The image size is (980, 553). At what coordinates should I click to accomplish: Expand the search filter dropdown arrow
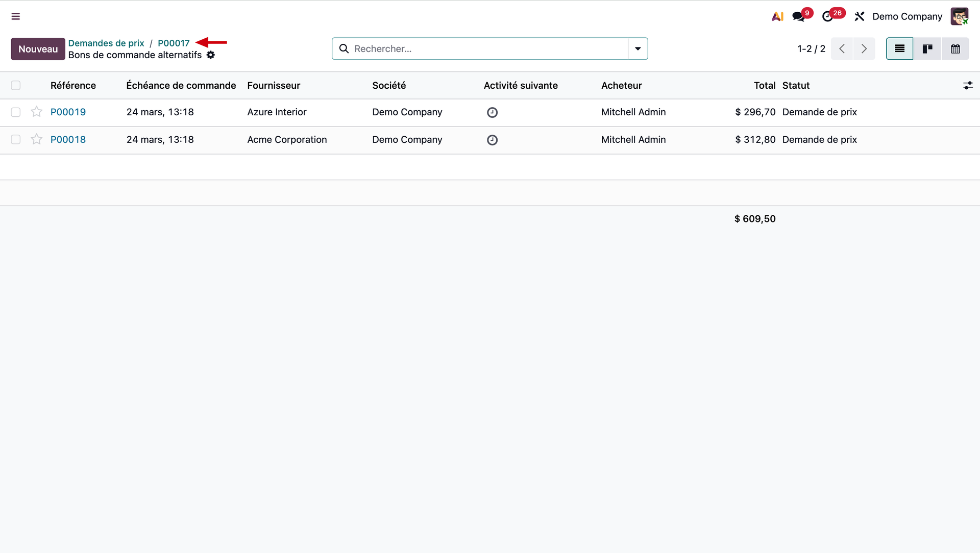point(638,48)
